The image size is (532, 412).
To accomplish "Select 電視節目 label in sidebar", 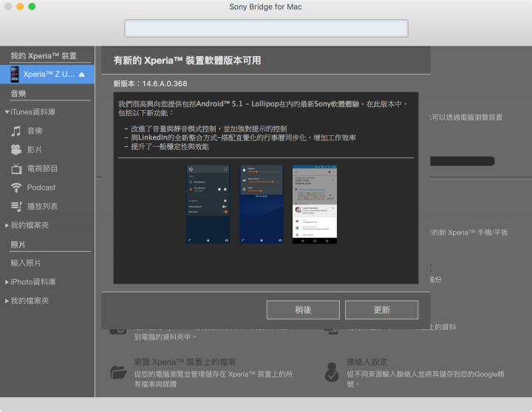I will point(42,168).
